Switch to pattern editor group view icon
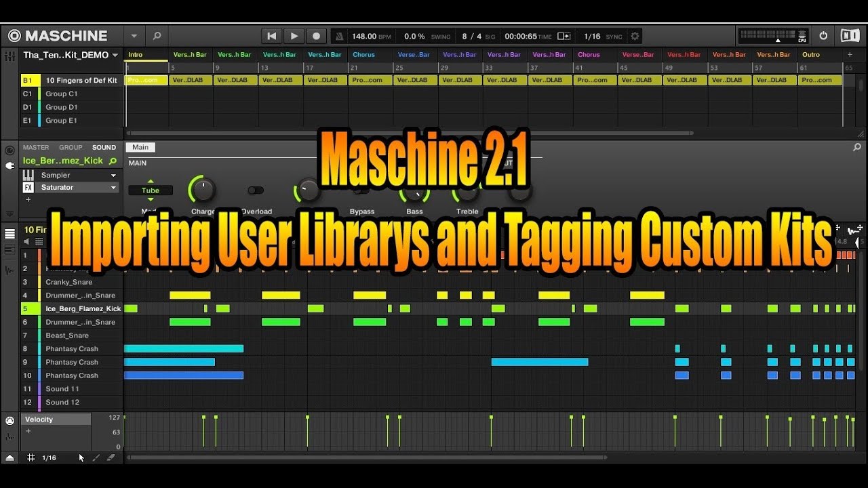Image resolution: width=868 pixels, height=488 pixels. pos(9,234)
